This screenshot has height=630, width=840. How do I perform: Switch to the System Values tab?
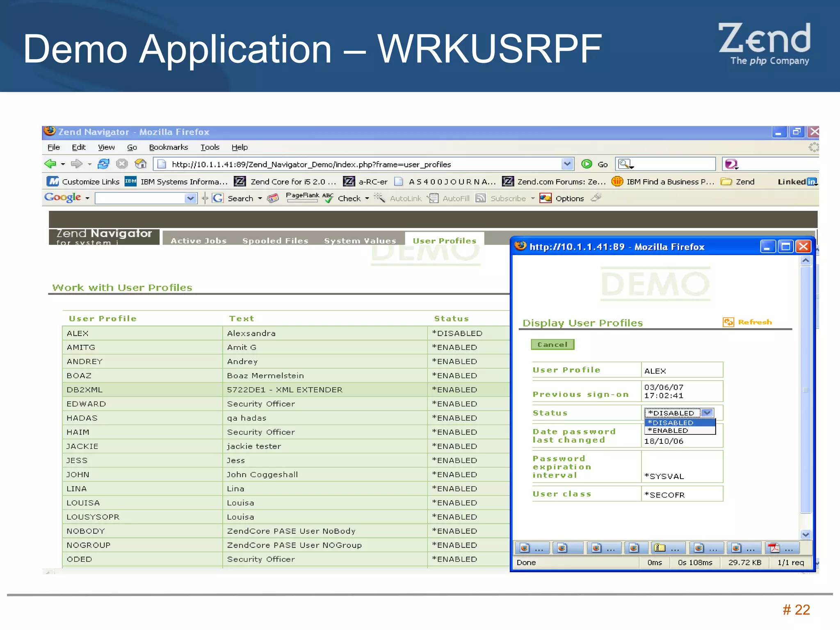(360, 240)
